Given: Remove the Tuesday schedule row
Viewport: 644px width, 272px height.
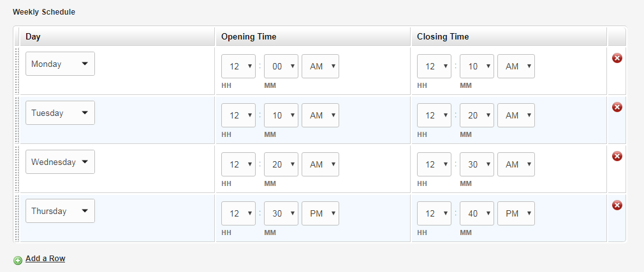Looking at the screenshot, I should pyautogui.click(x=617, y=107).
